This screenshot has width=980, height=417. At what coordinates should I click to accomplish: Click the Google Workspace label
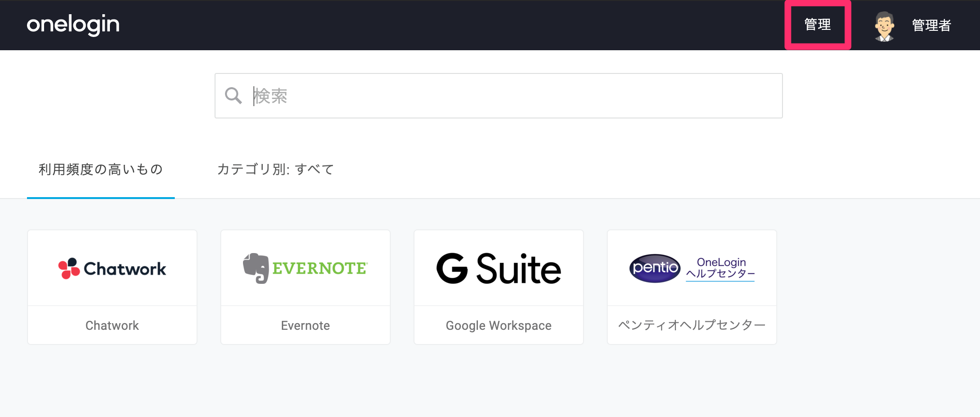click(499, 326)
